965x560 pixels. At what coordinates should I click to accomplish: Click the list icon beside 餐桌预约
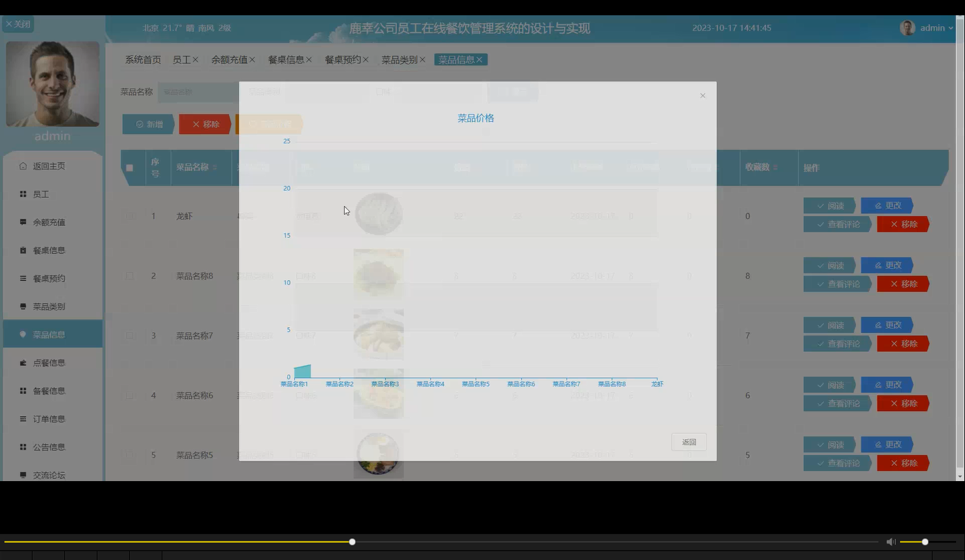(x=23, y=278)
